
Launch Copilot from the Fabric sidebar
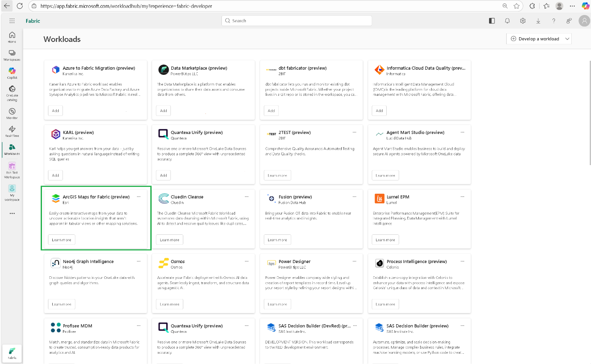tap(12, 73)
